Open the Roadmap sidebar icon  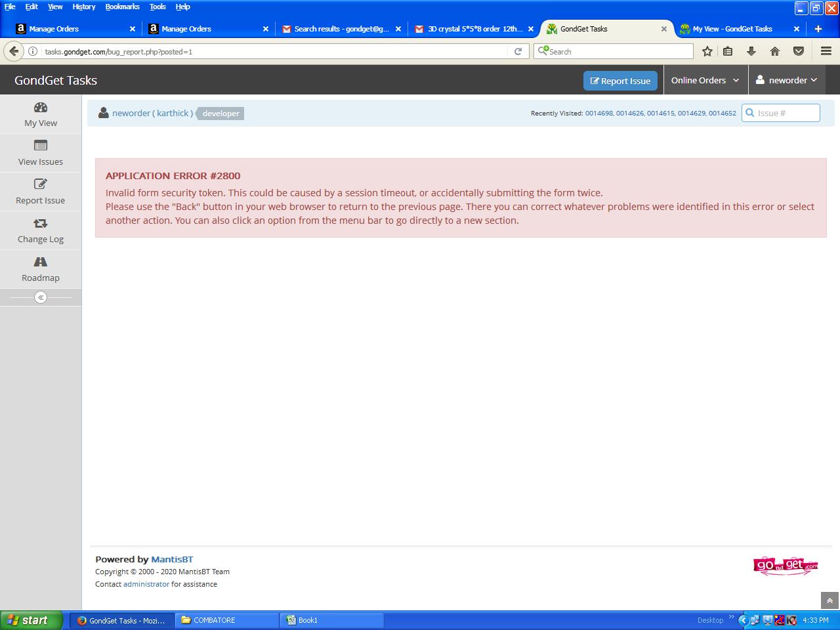pos(41,262)
